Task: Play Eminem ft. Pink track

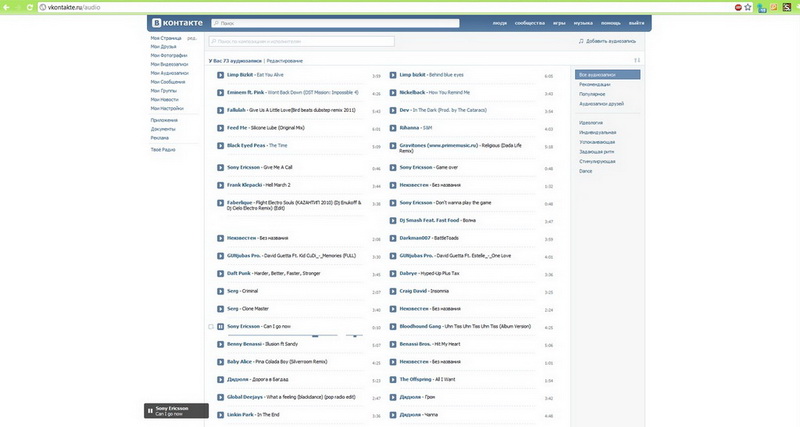Action: (220, 93)
